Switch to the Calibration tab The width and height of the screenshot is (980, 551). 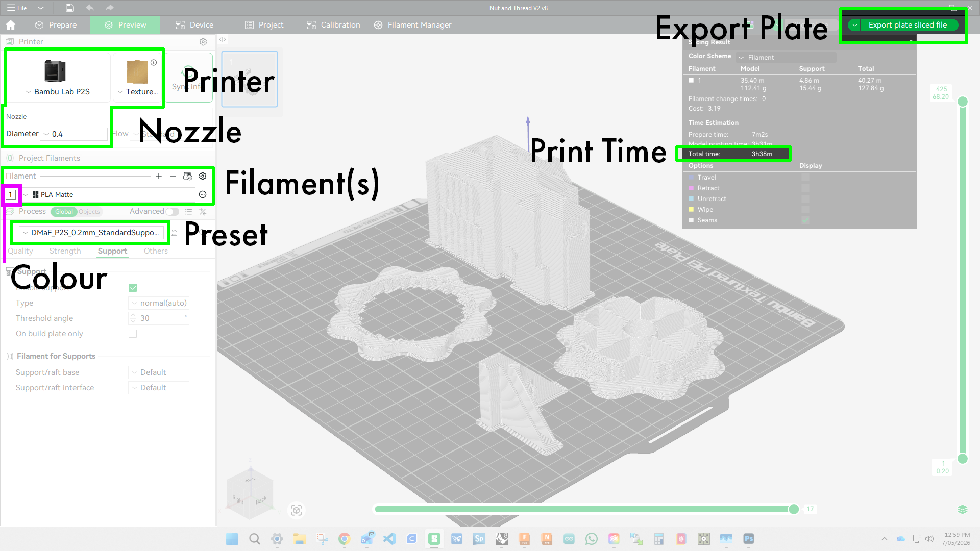333,25
